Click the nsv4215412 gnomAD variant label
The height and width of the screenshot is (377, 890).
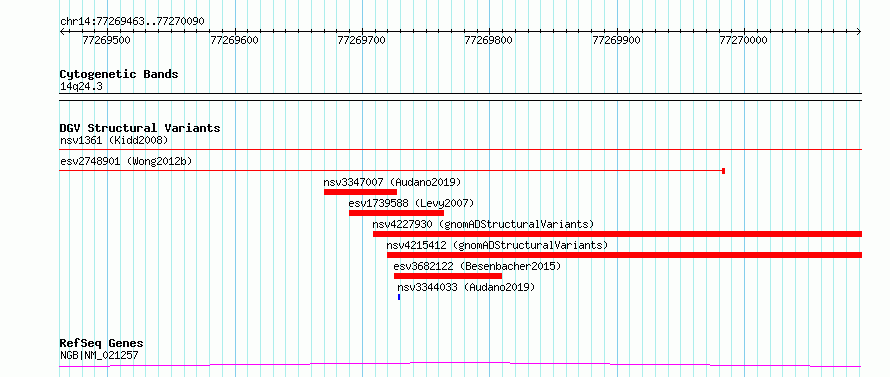[x=497, y=245]
